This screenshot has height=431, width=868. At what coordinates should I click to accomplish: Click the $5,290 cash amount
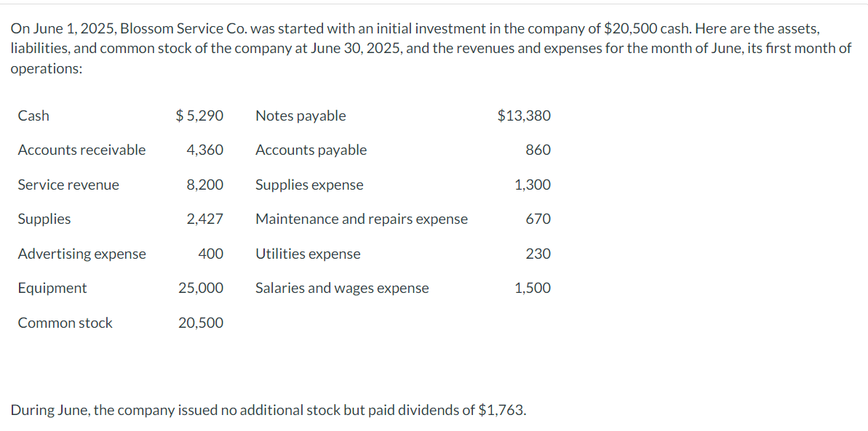coord(200,116)
